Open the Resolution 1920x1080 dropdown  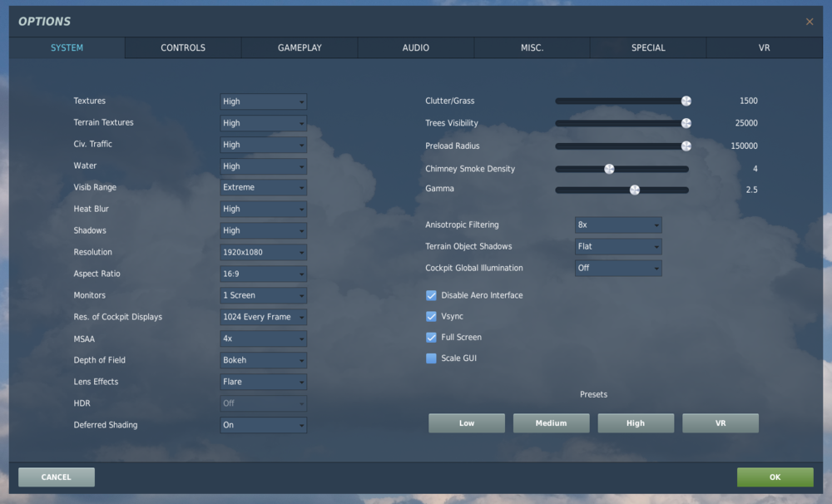click(x=263, y=252)
